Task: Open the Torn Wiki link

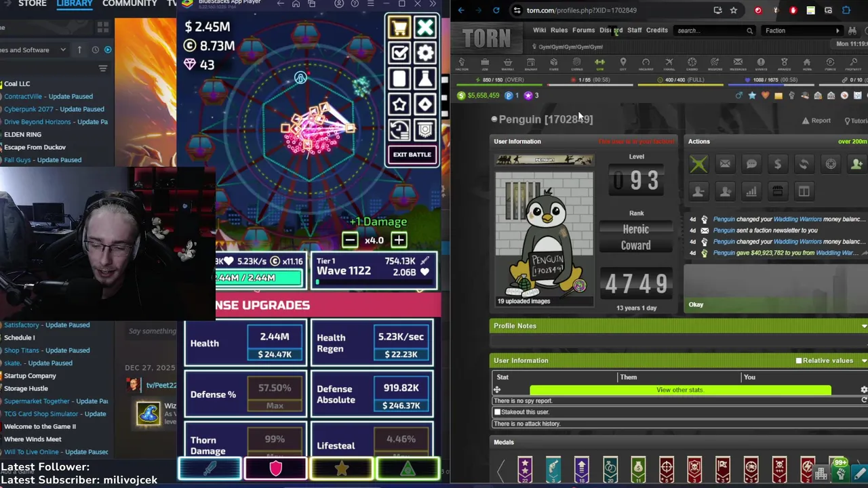Action: coord(539,30)
